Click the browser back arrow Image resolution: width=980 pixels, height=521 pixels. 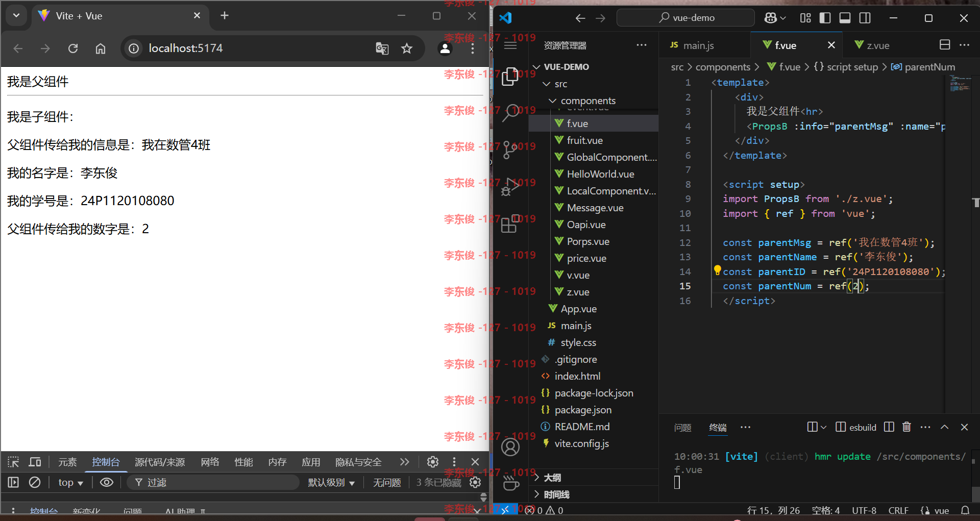point(18,48)
